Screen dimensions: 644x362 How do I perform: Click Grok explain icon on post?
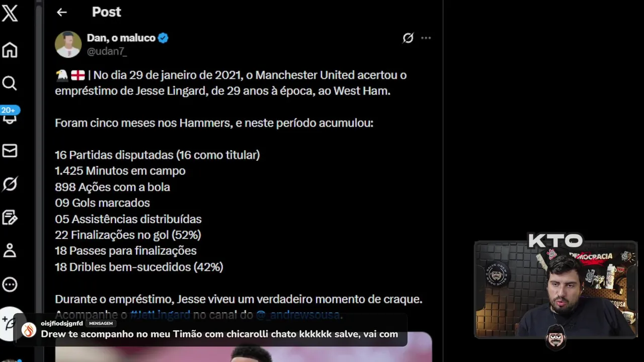408,38
